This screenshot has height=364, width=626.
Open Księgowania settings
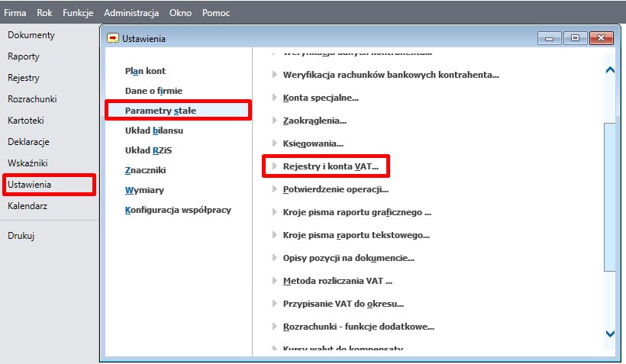(313, 143)
